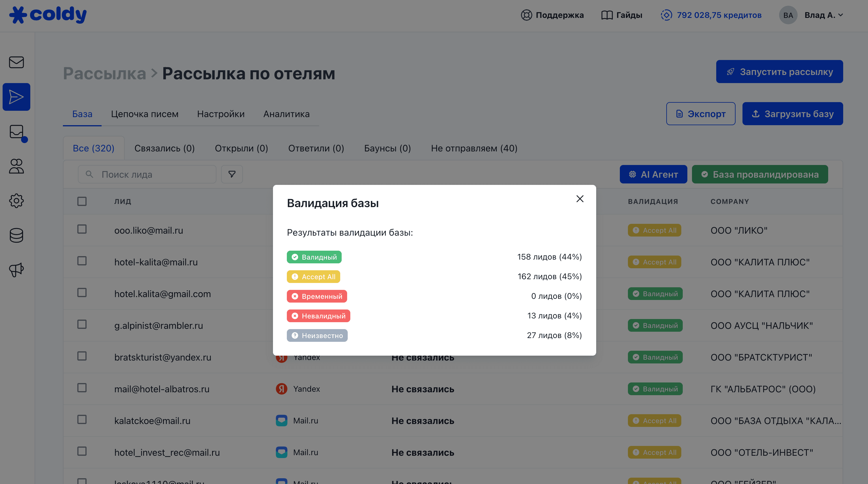Toggle the select-all checkbox in table header
Screen dimensions: 868x484
tap(82, 201)
